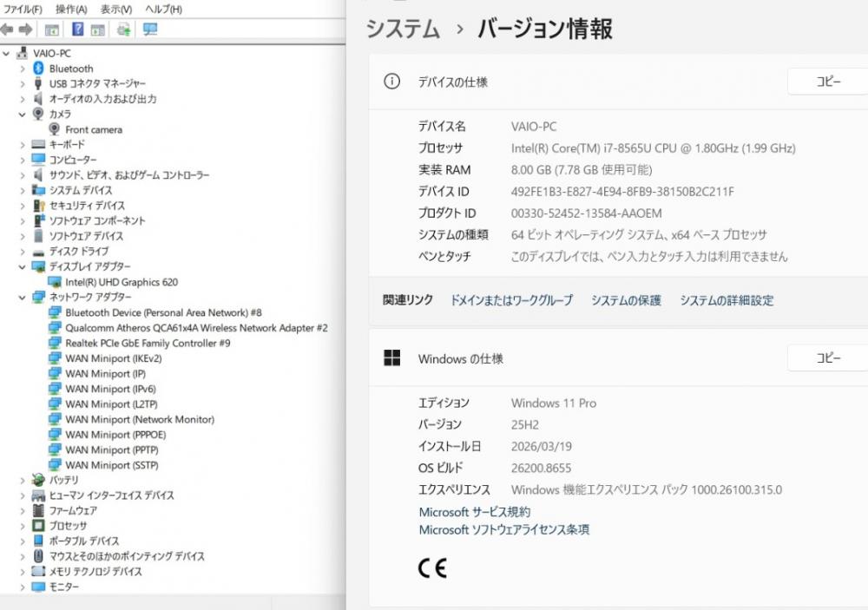Click the processor value Intel(R) Core(TM) i7-8565U
The image size is (868, 610).
pos(654,148)
